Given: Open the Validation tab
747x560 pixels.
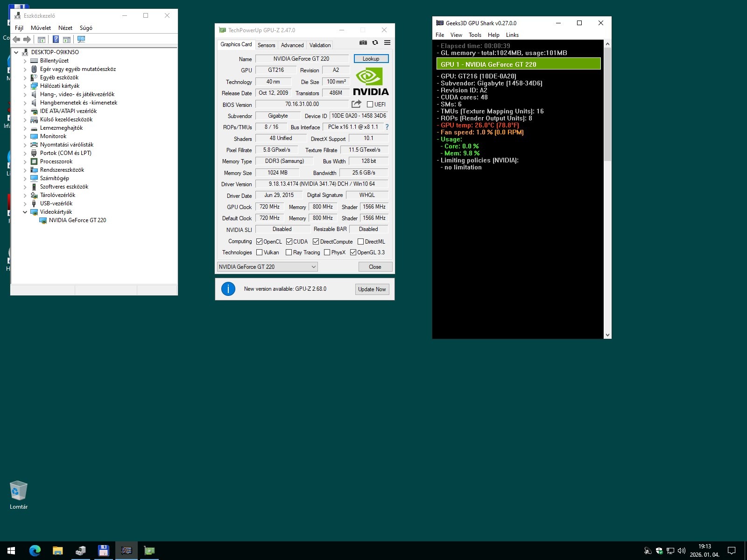Looking at the screenshot, I should [x=320, y=45].
